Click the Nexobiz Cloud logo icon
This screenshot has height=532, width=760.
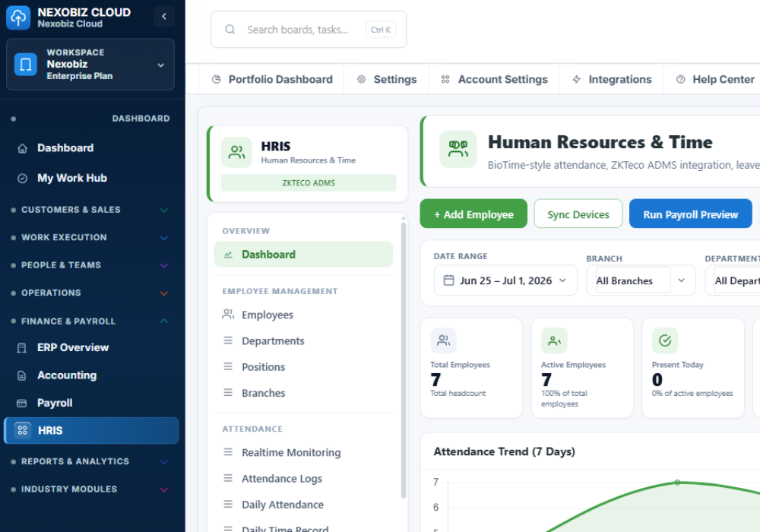[x=18, y=17]
